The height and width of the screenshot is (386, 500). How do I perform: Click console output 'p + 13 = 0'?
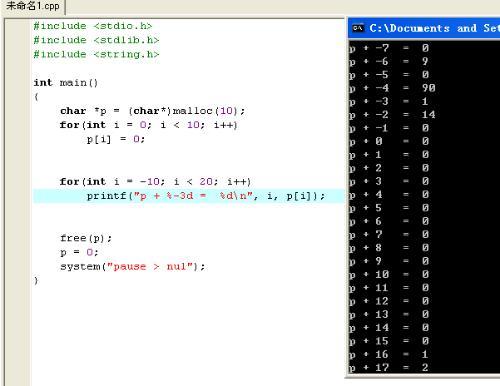pyautogui.click(x=389, y=315)
